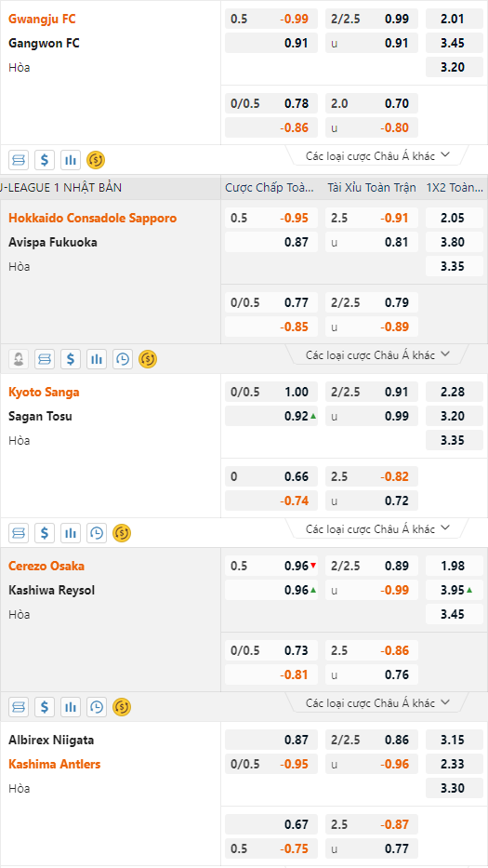Select Kyoto Sanga 1X2 odds 2.28
This screenshot has height=868, width=488.
(455, 392)
